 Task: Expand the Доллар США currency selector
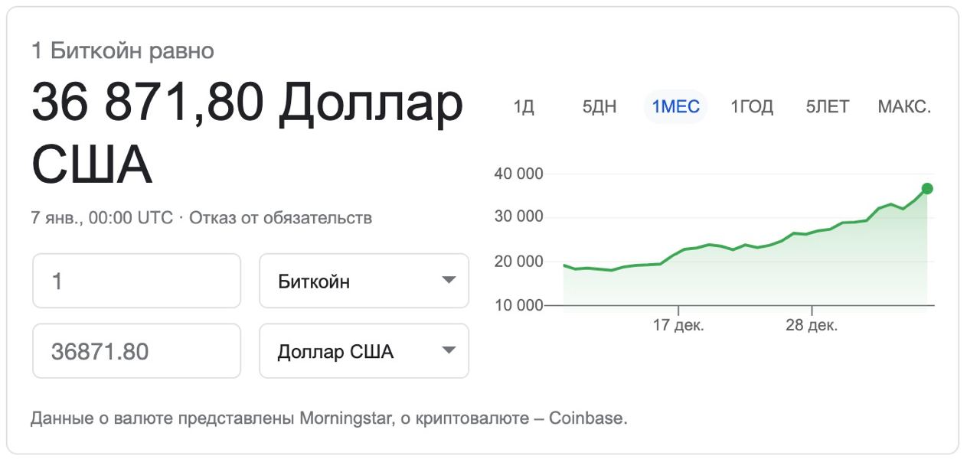(x=364, y=351)
